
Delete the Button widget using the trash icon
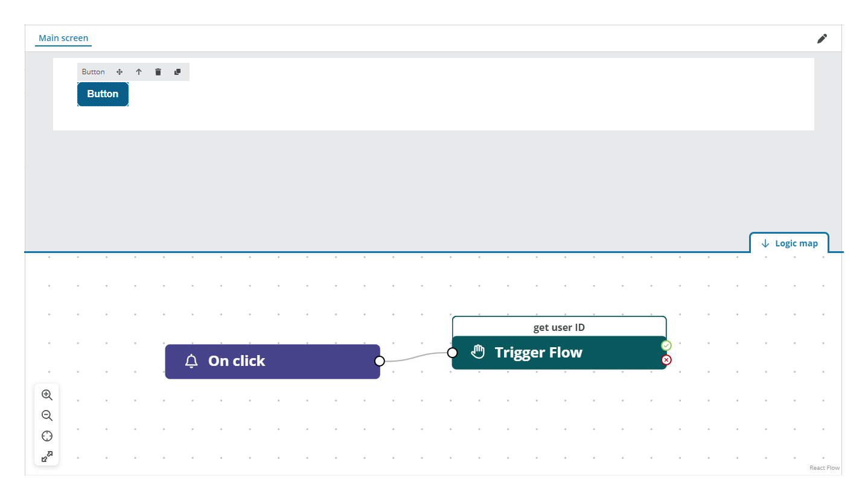pyautogui.click(x=158, y=71)
